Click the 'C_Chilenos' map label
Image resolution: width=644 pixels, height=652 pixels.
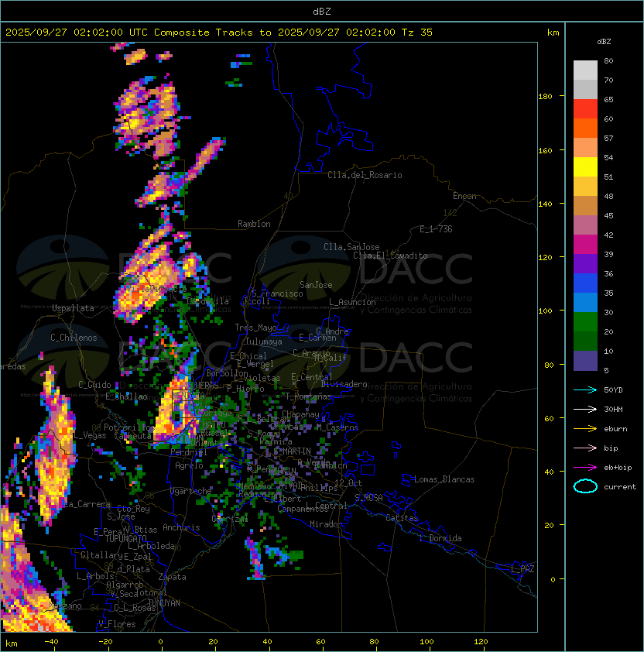[74, 338]
